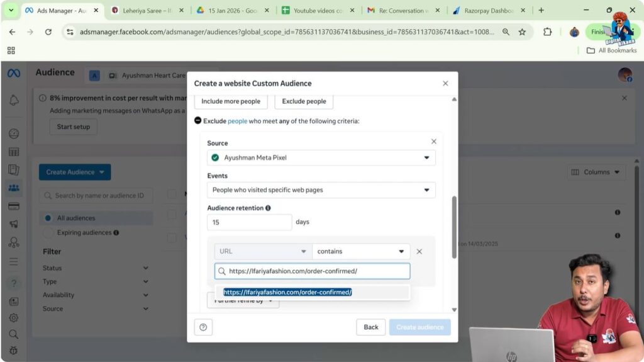The width and height of the screenshot is (644, 362).
Task: Open Events dropdown for visited web pages
Action: pos(321,190)
